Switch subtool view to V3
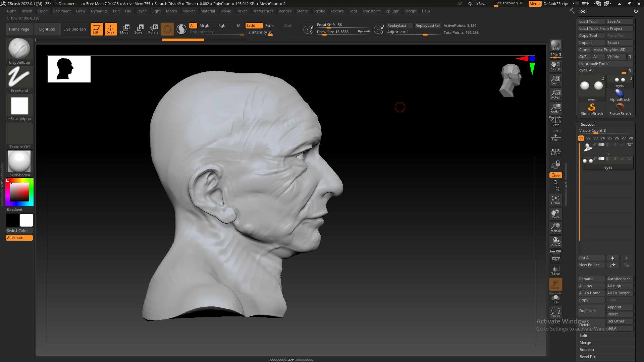 click(595, 138)
